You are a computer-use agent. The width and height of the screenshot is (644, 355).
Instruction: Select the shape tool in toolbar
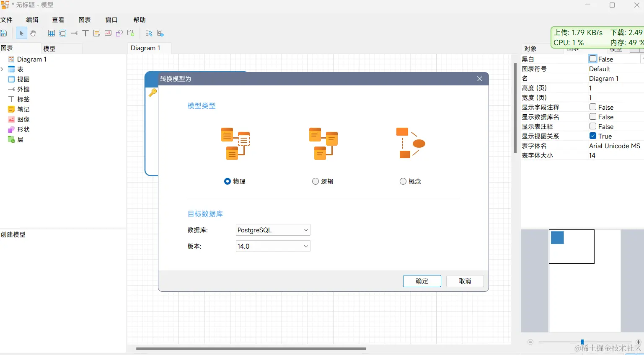pyautogui.click(x=119, y=33)
